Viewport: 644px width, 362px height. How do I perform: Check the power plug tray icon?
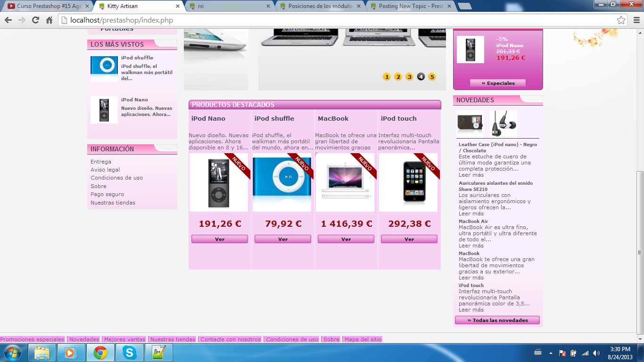point(573,353)
